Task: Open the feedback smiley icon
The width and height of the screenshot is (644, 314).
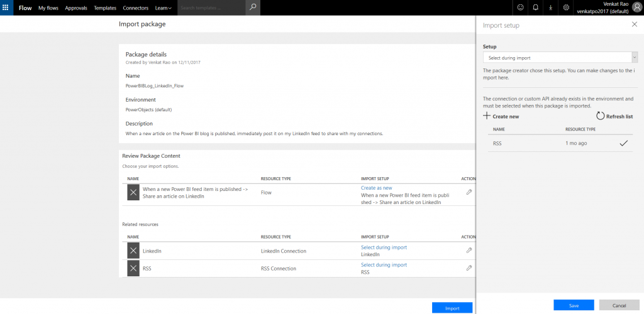Action: pyautogui.click(x=520, y=8)
